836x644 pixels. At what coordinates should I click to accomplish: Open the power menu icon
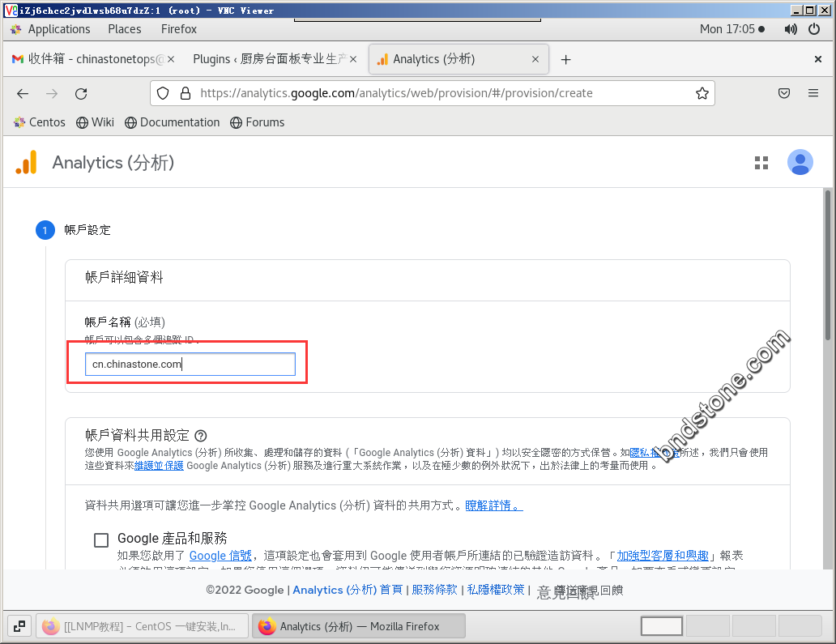[813, 29]
